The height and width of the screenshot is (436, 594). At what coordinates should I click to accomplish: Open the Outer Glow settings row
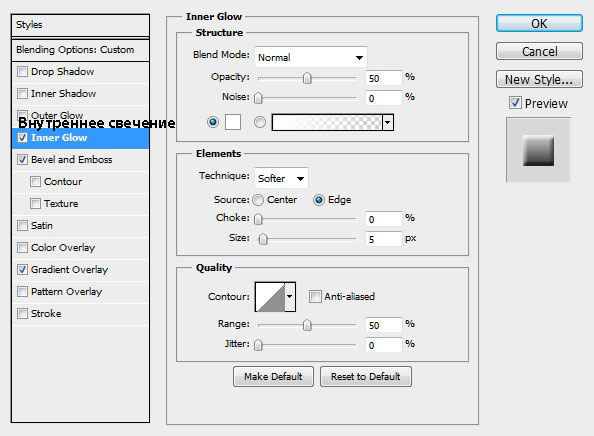80,116
